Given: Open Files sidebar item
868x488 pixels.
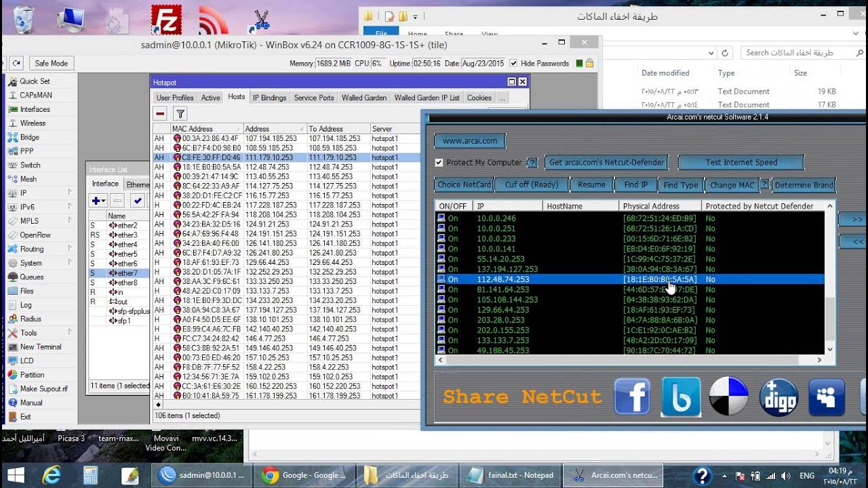Looking at the screenshot, I should click(26, 291).
